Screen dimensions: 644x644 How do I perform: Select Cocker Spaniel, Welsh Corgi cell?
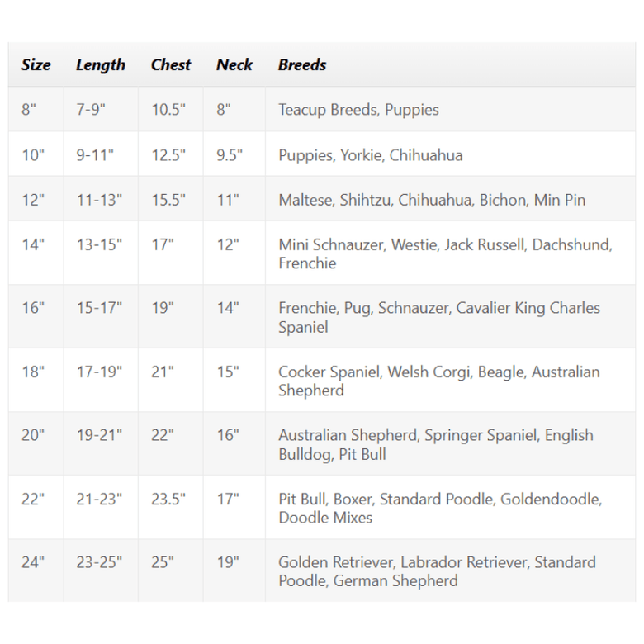451,380
